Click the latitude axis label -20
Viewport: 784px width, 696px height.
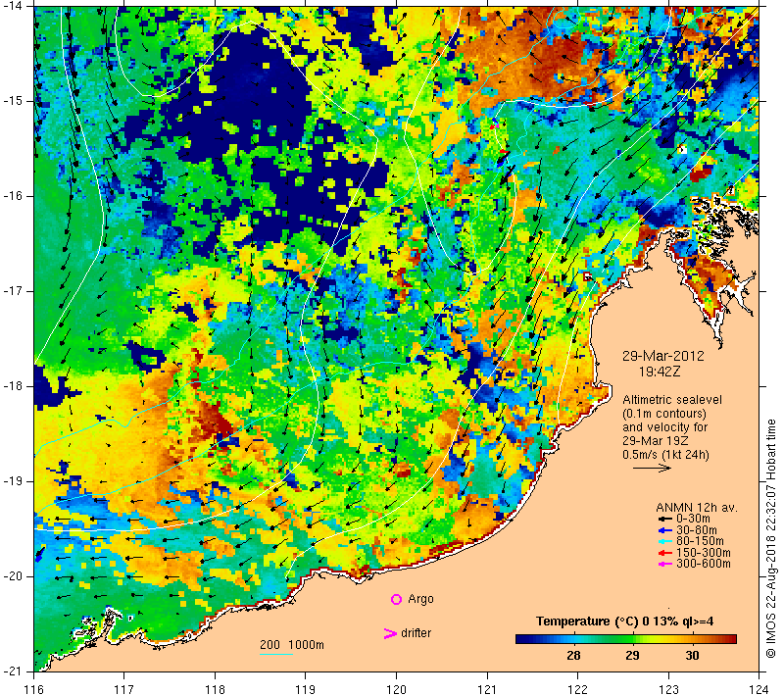[x=12, y=576]
